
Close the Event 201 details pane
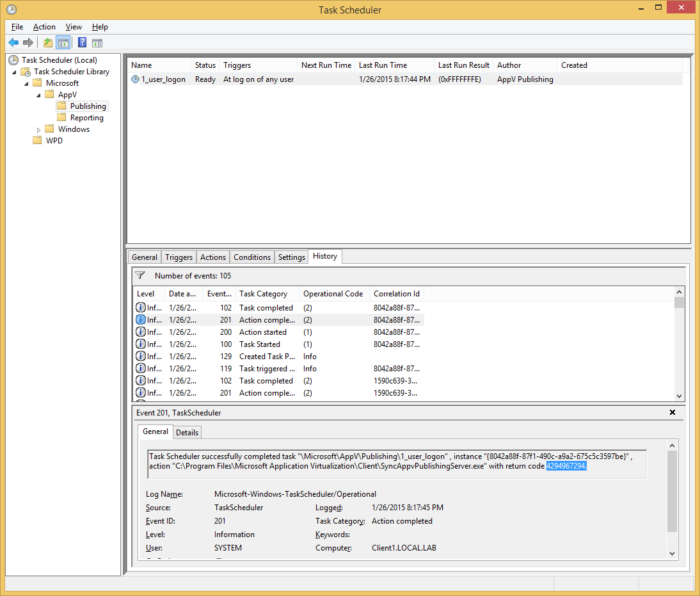point(672,412)
